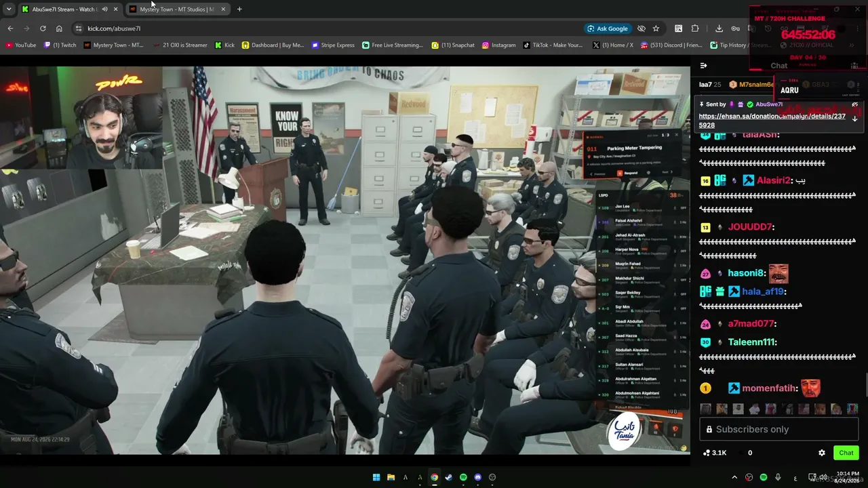Screen dimensions: 868x488
Task: Open the pinned ehsan.sa donation link
Action: pos(772,121)
